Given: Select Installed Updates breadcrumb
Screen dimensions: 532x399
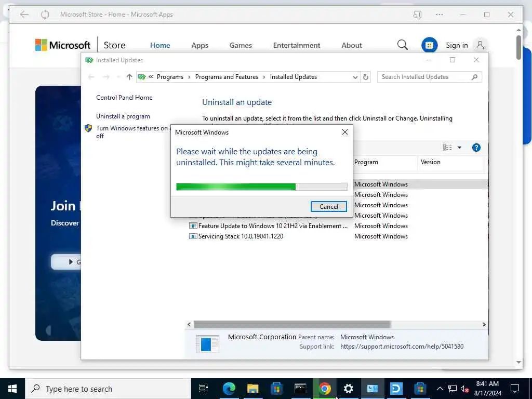Looking at the screenshot, I should pyautogui.click(x=294, y=77).
